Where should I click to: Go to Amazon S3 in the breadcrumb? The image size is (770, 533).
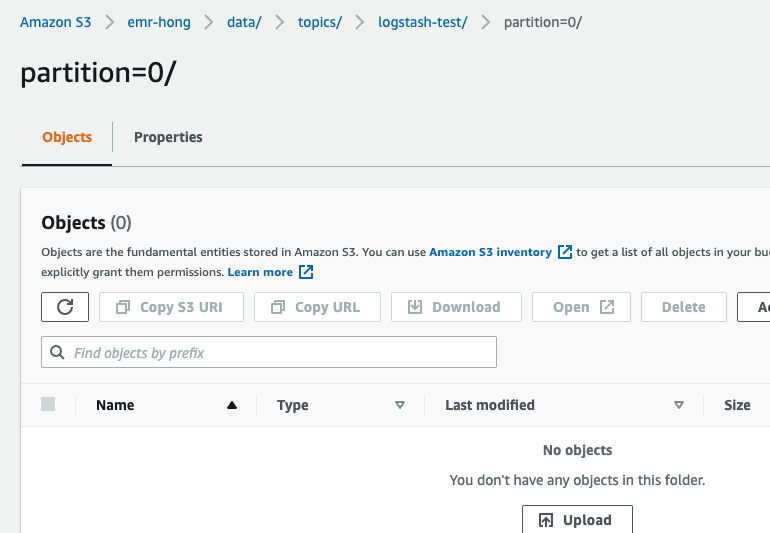click(x=55, y=22)
